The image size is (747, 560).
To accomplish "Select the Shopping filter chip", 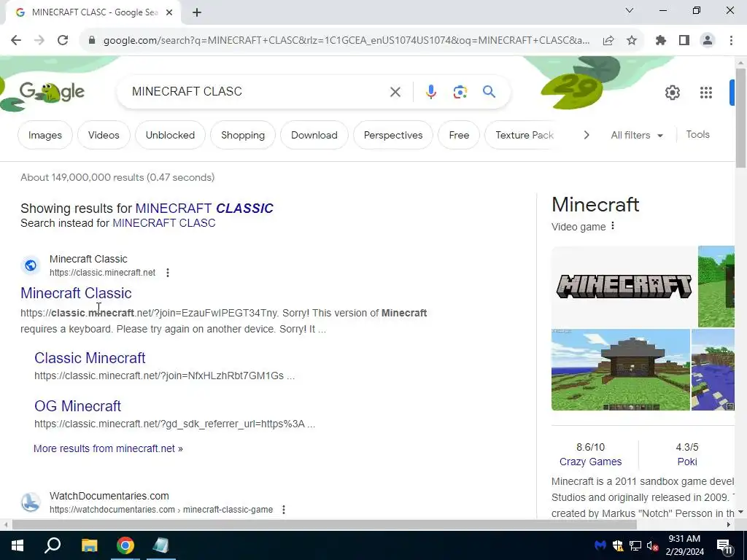I will coord(243,135).
